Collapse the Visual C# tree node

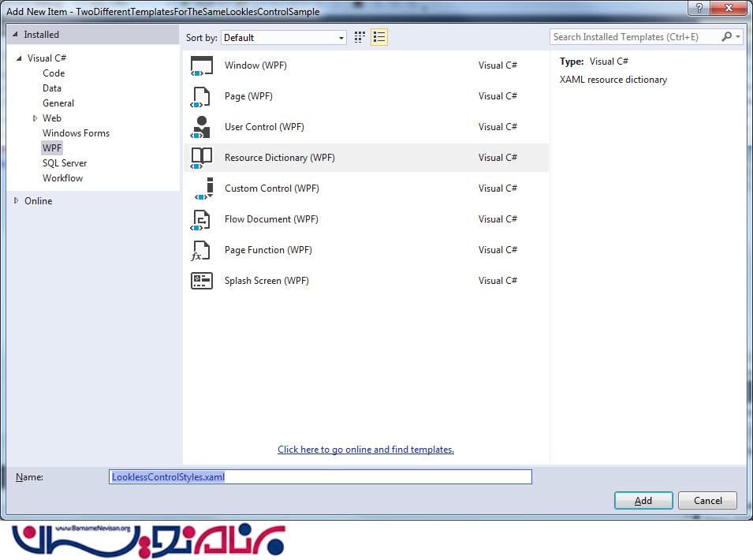tap(19, 58)
